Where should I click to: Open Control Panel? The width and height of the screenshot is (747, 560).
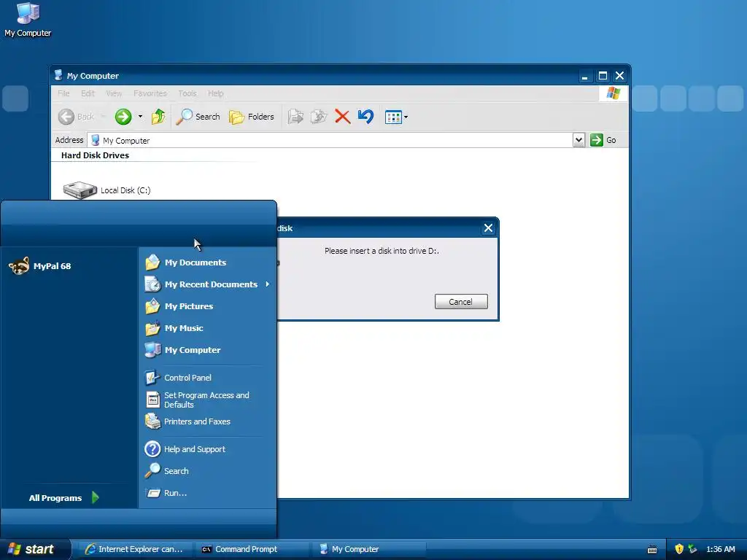point(178,378)
